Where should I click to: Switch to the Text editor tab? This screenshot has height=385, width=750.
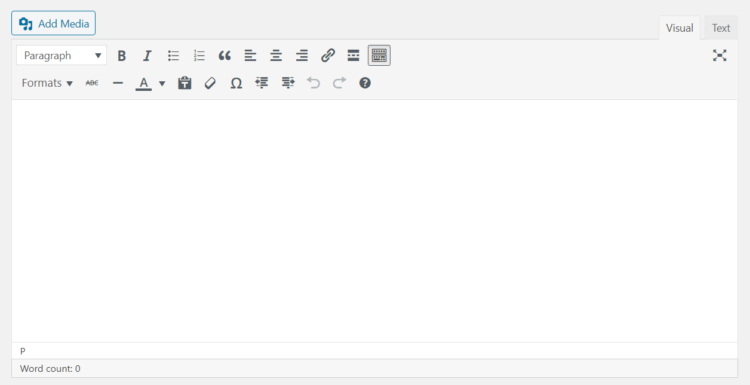pos(721,28)
